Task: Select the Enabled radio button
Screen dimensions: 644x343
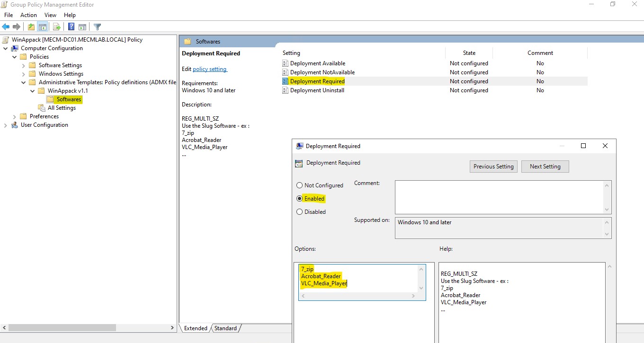Action: 299,198
